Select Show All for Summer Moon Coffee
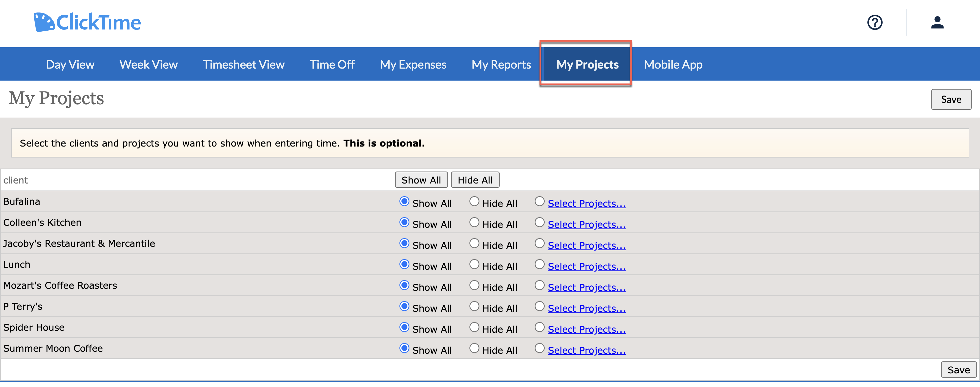Viewport: 980px width, 387px height. point(404,348)
